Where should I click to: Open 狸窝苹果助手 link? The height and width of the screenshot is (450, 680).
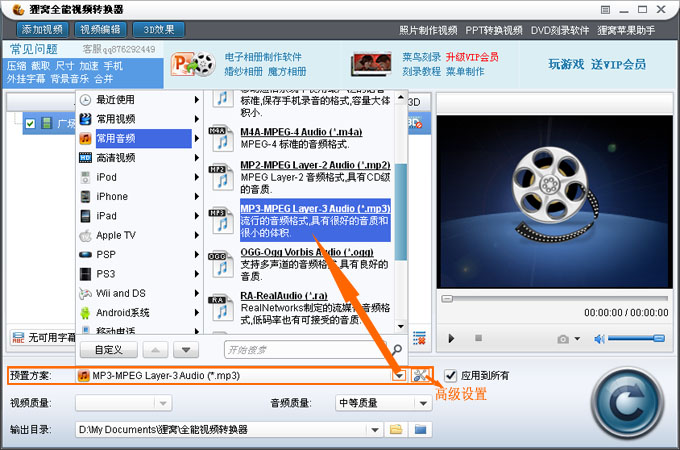point(626,30)
